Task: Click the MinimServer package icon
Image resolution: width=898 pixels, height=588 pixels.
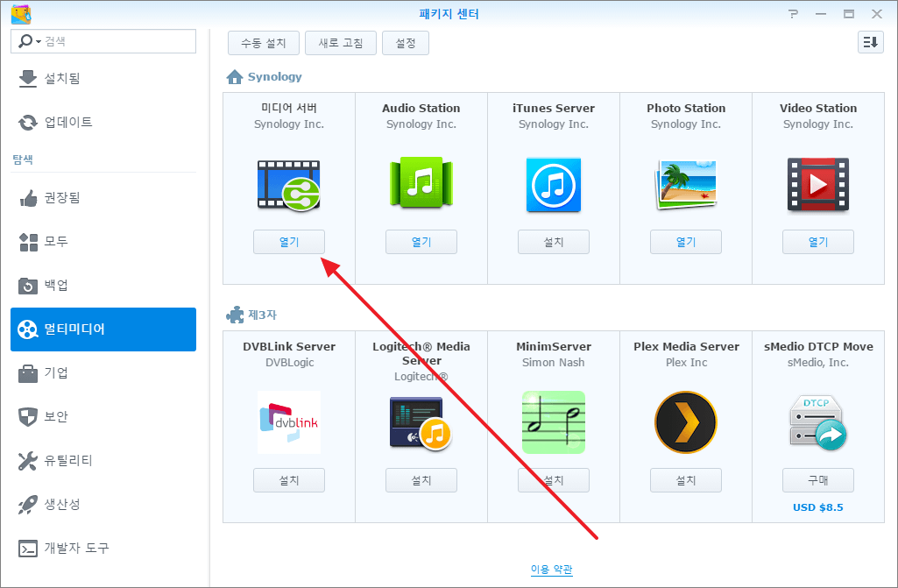Action: click(553, 422)
